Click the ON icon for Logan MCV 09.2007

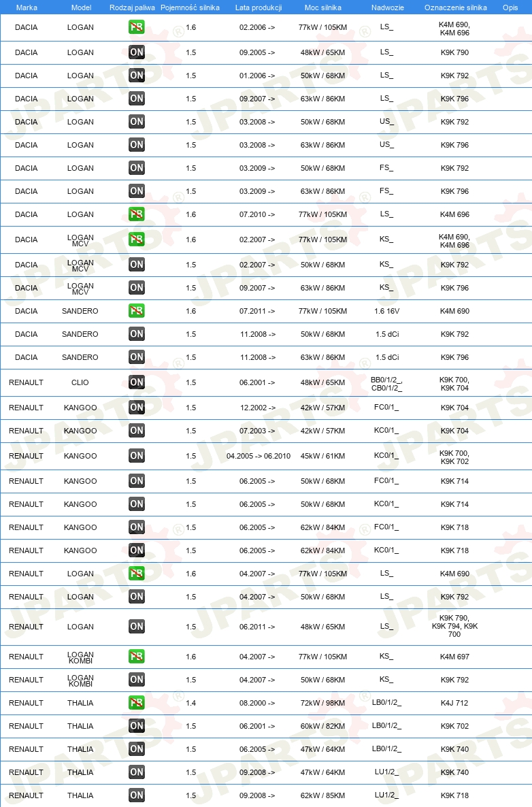point(136,288)
